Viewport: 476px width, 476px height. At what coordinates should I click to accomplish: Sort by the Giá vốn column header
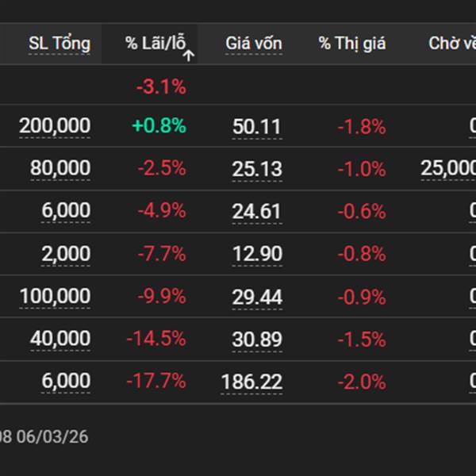(x=253, y=44)
